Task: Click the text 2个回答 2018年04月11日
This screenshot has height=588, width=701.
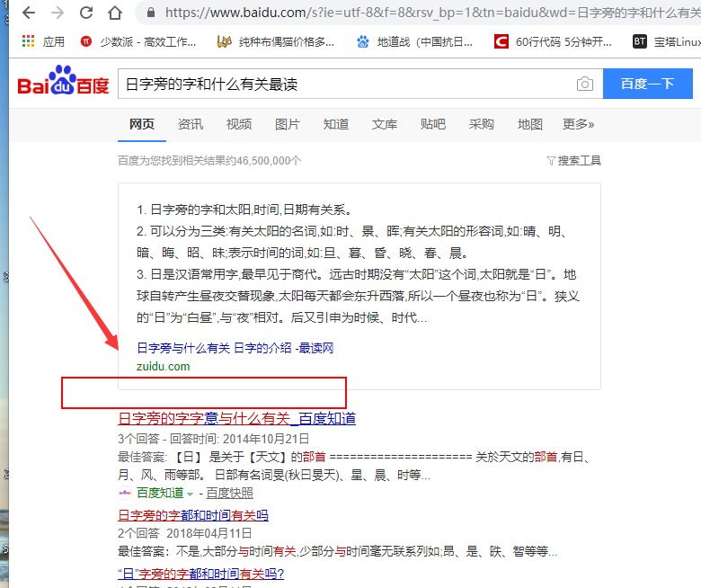Action: click(x=184, y=533)
